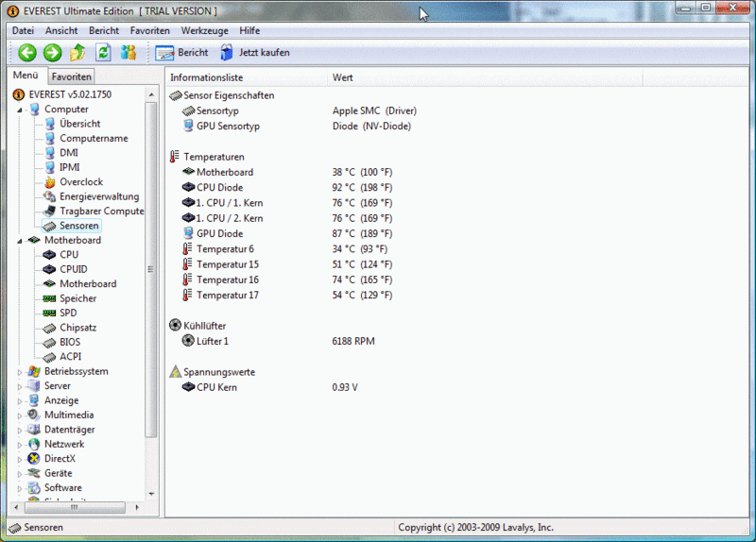The image size is (756, 542).
Task: Refresh the sensor values with refresh icon
Action: pyautogui.click(x=103, y=53)
